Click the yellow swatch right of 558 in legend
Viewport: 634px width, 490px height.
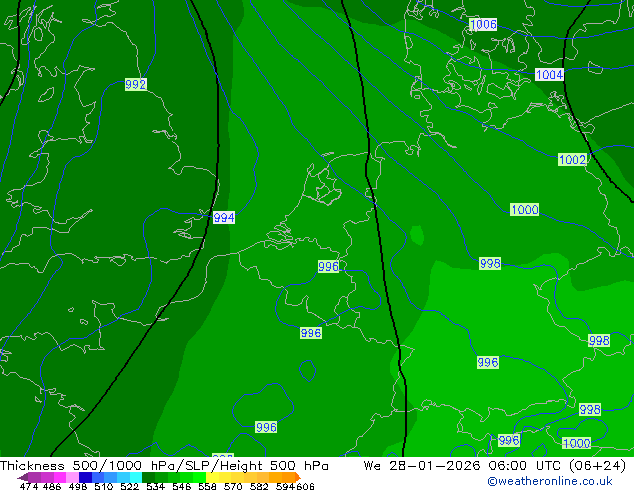(x=212, y=477)
